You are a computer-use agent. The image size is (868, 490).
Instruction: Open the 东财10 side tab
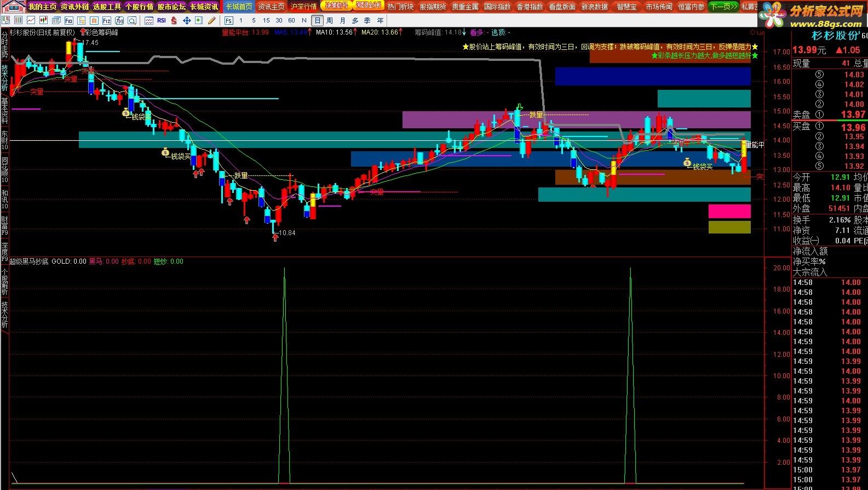[x=4, y=140]
